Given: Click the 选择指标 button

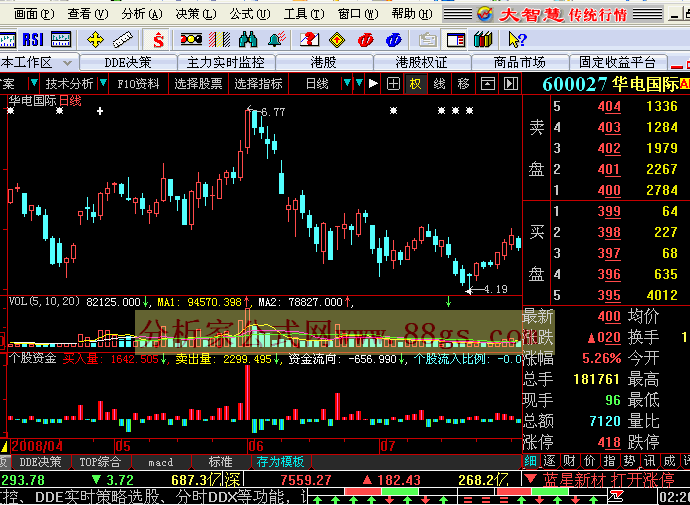Looking at the screenshot, I should (x=258, y=84).
